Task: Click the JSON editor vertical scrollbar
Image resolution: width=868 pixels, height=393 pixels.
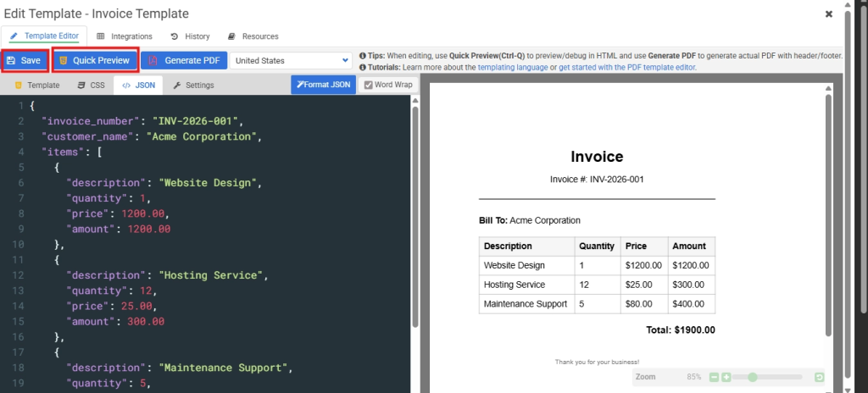Action: click(415, 212)
